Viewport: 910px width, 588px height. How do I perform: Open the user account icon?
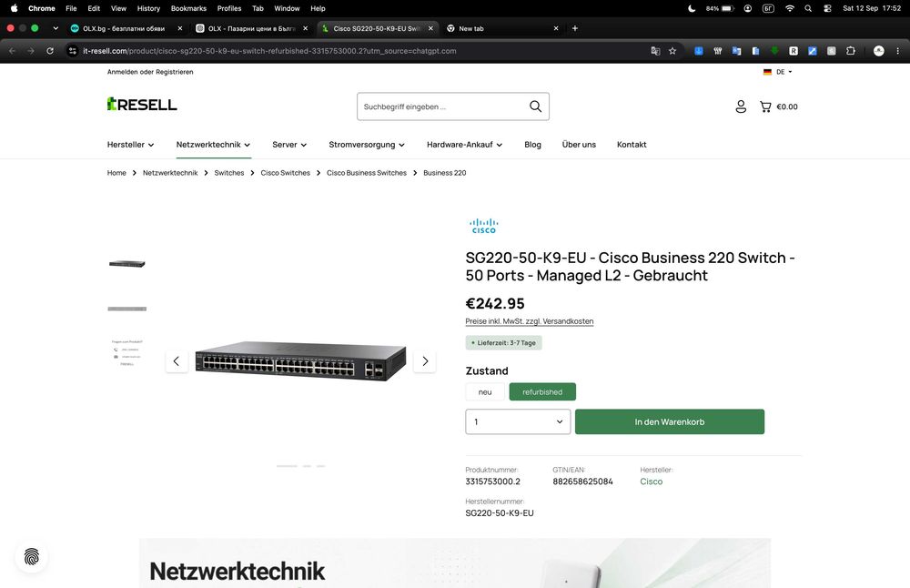[741, 106]
